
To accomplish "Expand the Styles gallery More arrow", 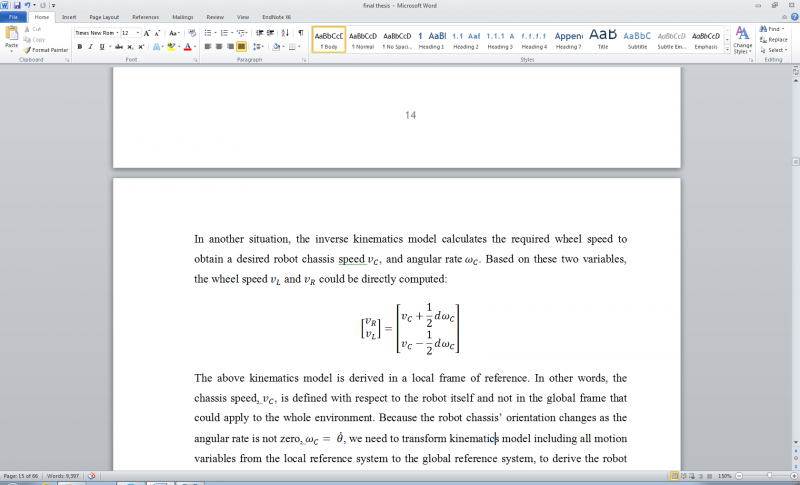I will click(727, 49).
